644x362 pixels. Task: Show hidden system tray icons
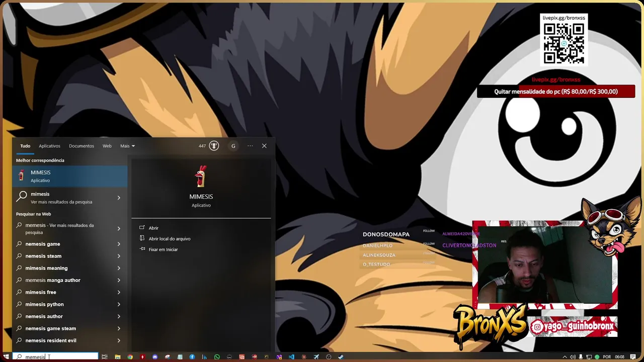pos(565,357)
